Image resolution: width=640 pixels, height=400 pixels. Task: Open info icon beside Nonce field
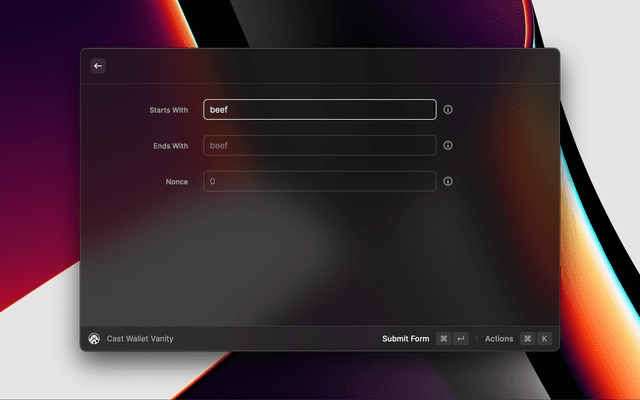[x=448, y=182]
